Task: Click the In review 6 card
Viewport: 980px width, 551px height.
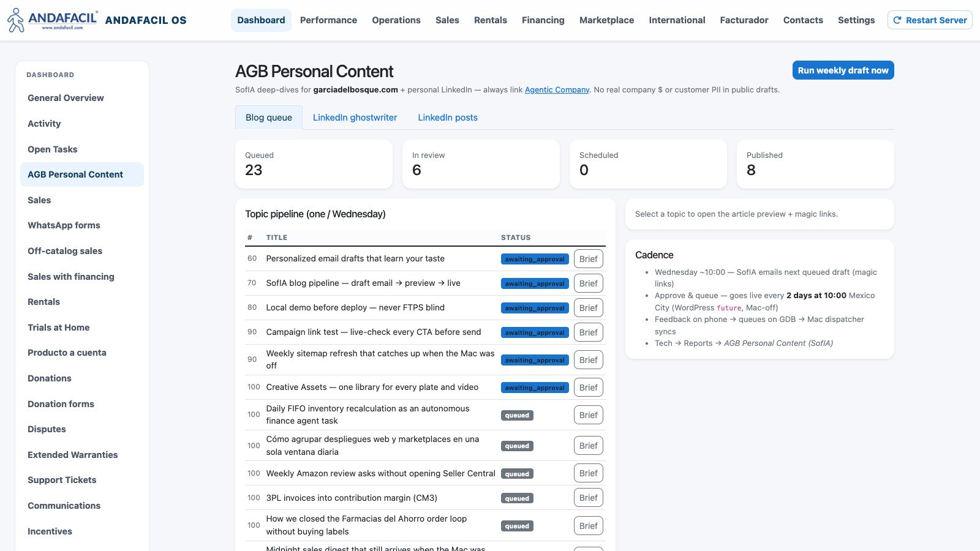Action: pos(481,164)
